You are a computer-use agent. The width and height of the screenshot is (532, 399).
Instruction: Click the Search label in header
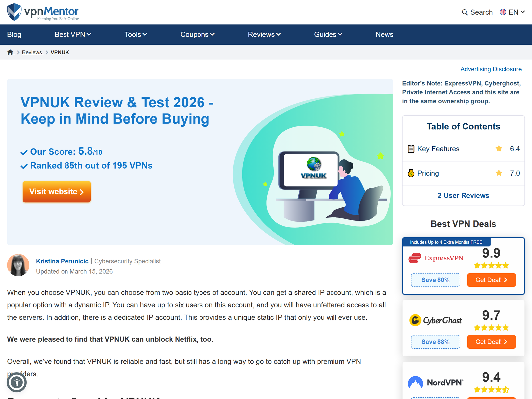(481, 12)
